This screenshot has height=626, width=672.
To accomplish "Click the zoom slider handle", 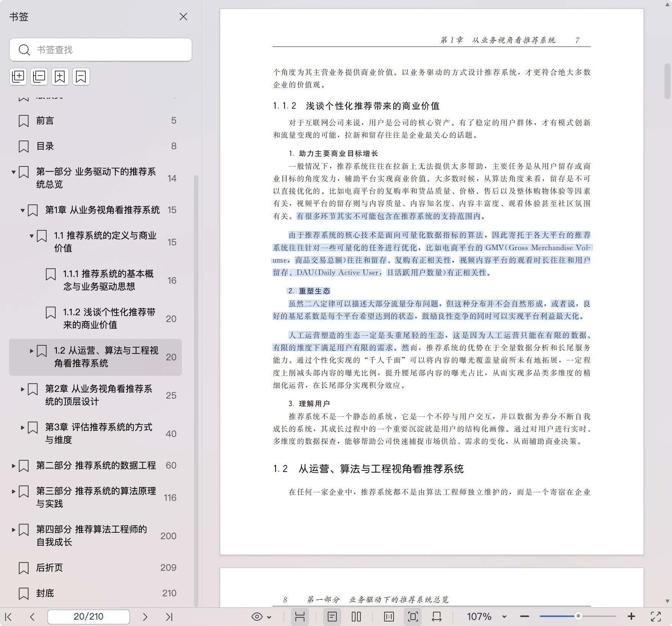I will click(578, 616).
